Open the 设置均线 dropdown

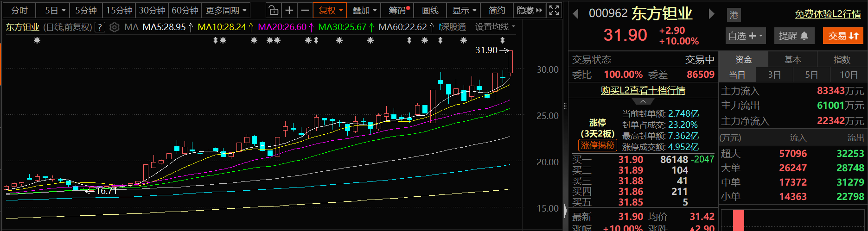coord(495,27)
